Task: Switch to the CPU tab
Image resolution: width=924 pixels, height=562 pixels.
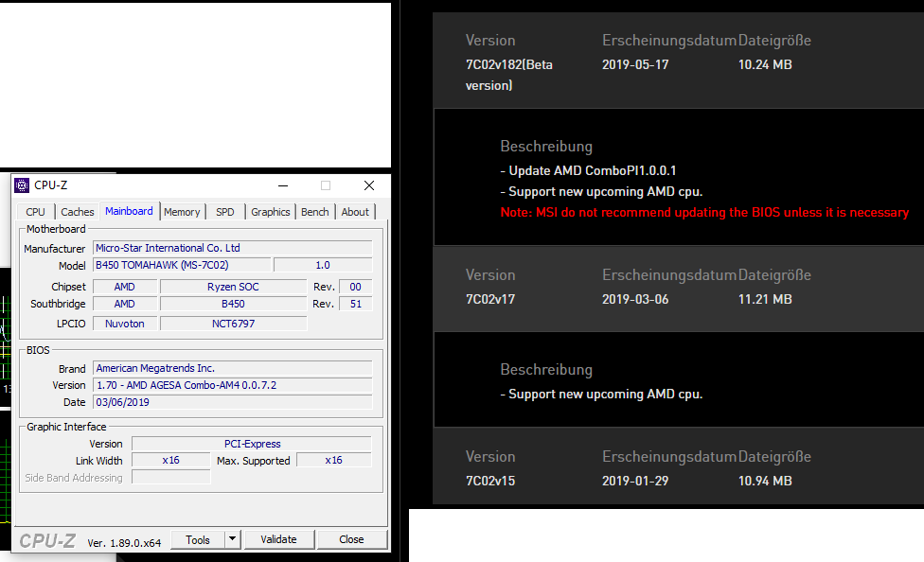Action: click(x=35, y=212)
